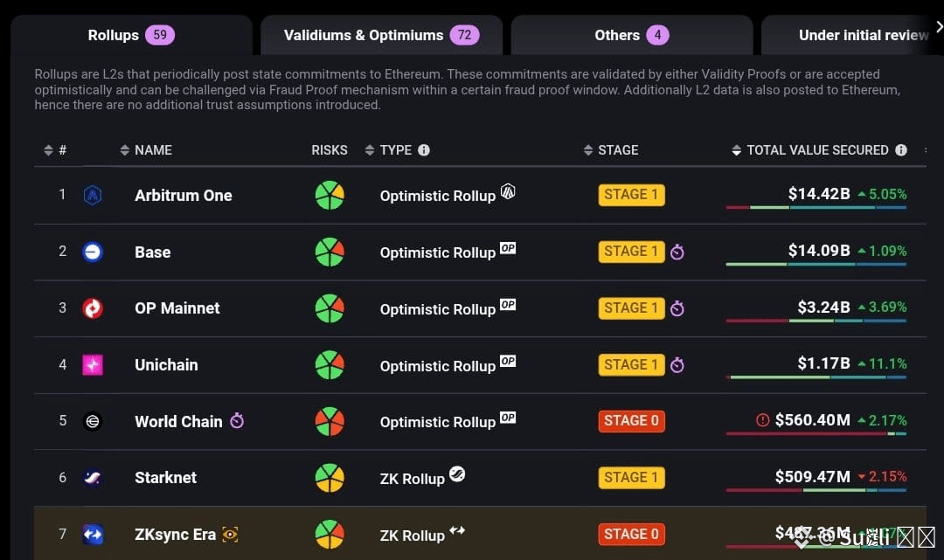Sort rollups by the STAGE column

611,149
